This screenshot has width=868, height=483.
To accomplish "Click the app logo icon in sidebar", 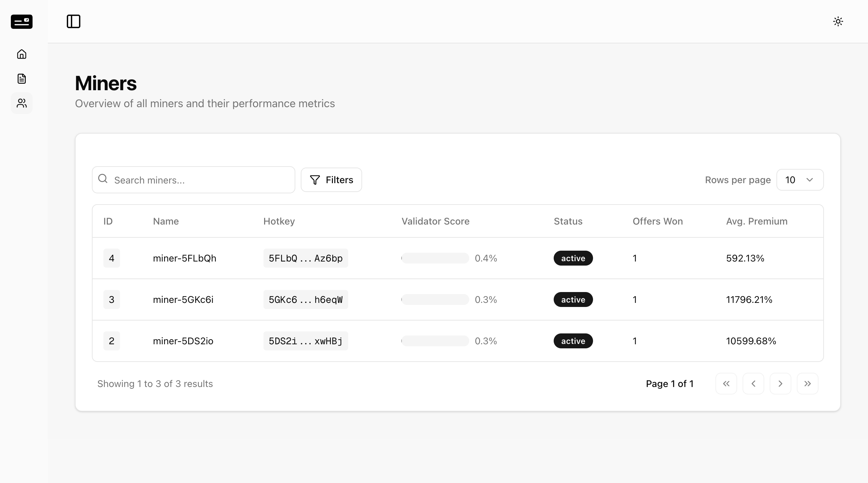I will tap(22, 22).
